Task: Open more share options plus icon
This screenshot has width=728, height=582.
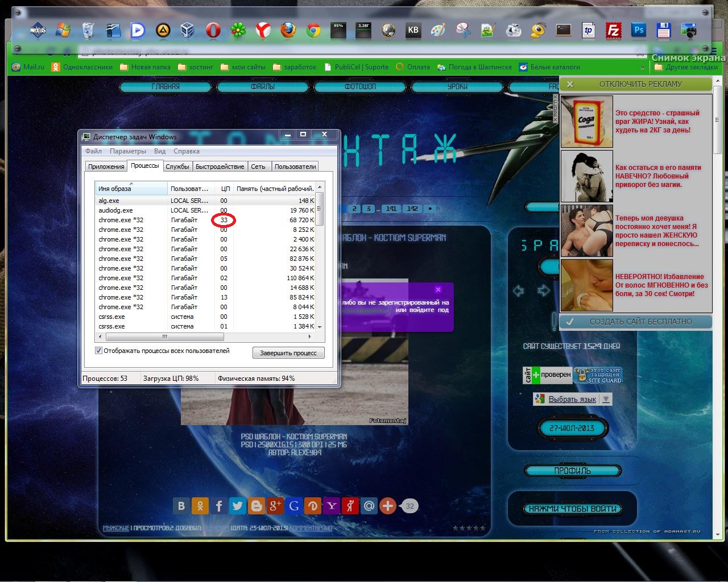Action: (388, 505)
